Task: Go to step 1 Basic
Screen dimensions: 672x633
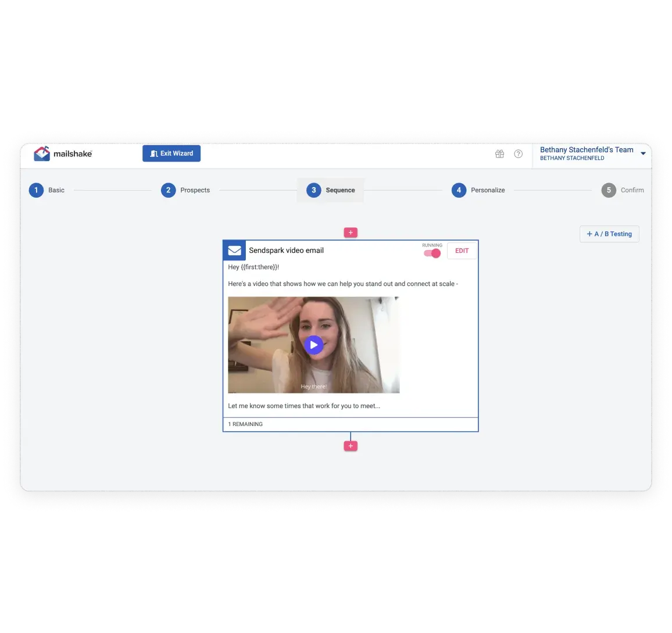Action: pyautogui.click(x=47, y=190)
